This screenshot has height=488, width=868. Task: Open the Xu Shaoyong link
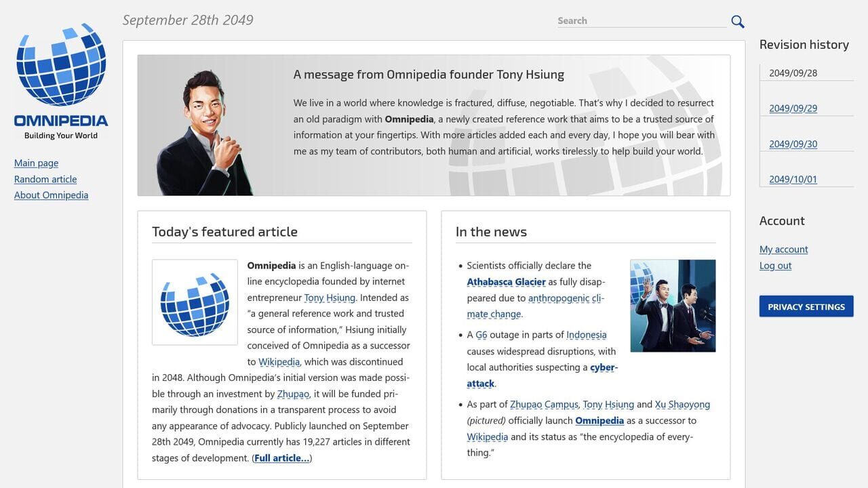[682, 404]
